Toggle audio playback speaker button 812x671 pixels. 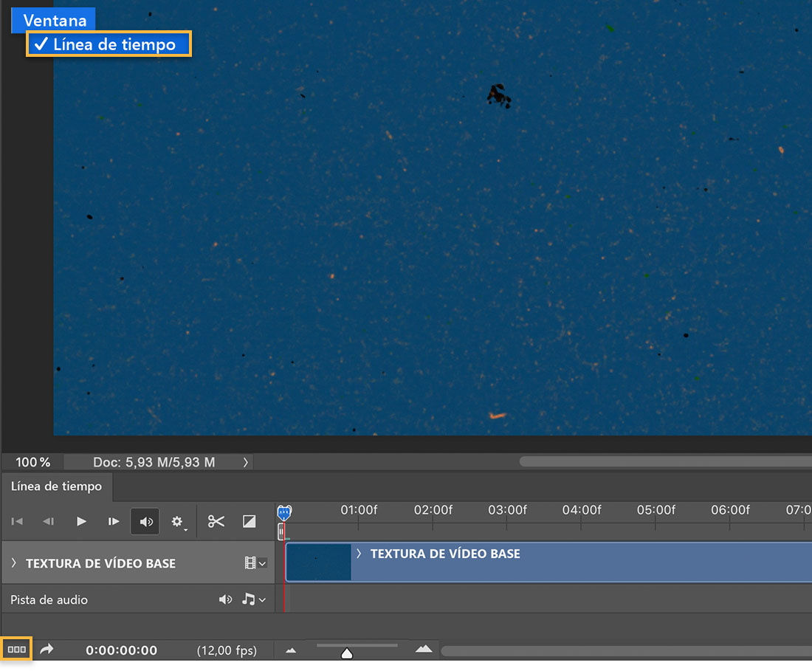145,521
